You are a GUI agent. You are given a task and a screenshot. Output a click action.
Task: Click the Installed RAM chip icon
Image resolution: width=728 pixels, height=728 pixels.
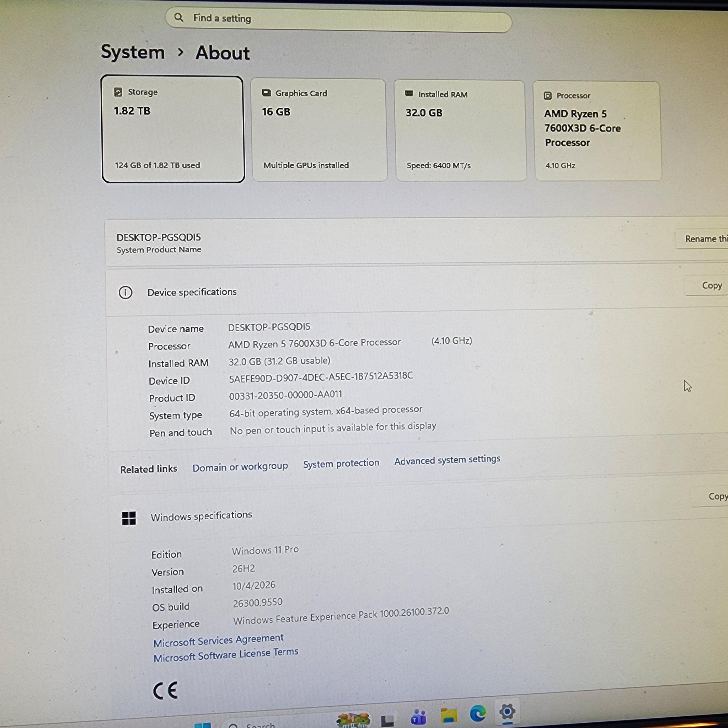pos(409,93)
